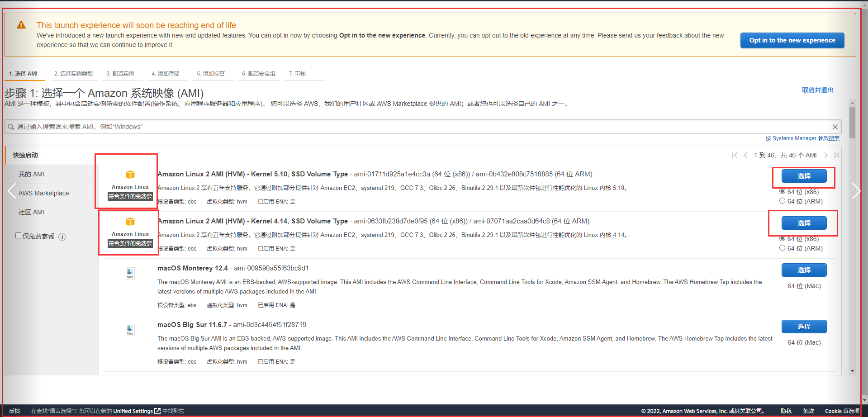Switch to step 2 instance type tab
868x417 pixels.
(x=73, y=74)
